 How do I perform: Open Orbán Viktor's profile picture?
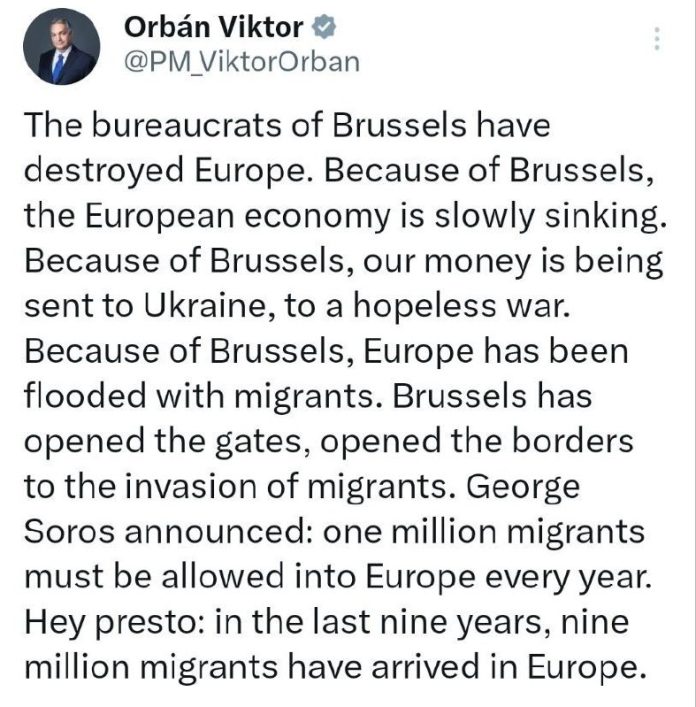pos(59,50)
